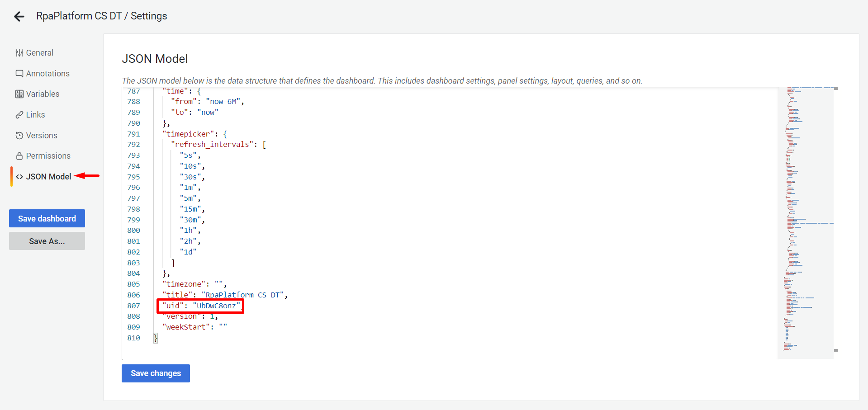
Task: Click the back arrow icon
Action: tap(19, 17)
